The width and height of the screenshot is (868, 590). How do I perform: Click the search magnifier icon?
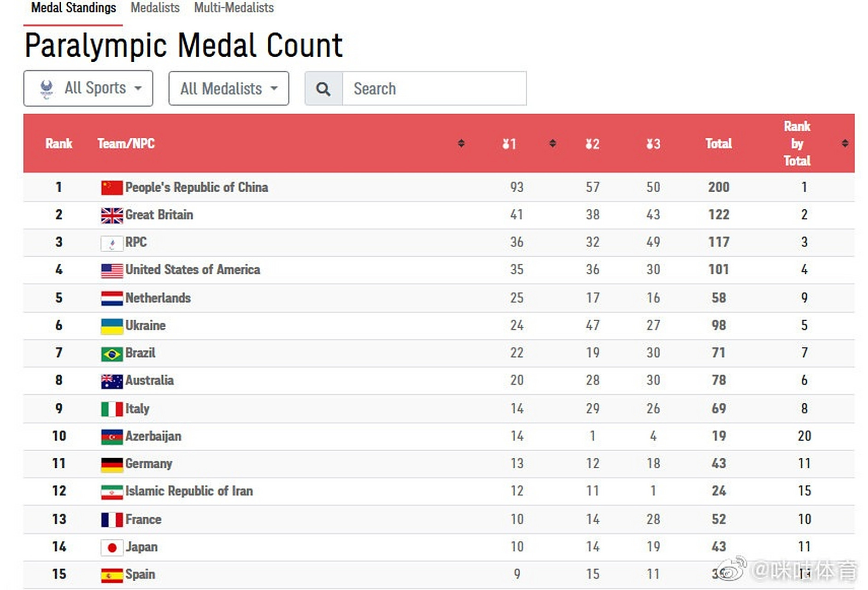pos(323,88)
